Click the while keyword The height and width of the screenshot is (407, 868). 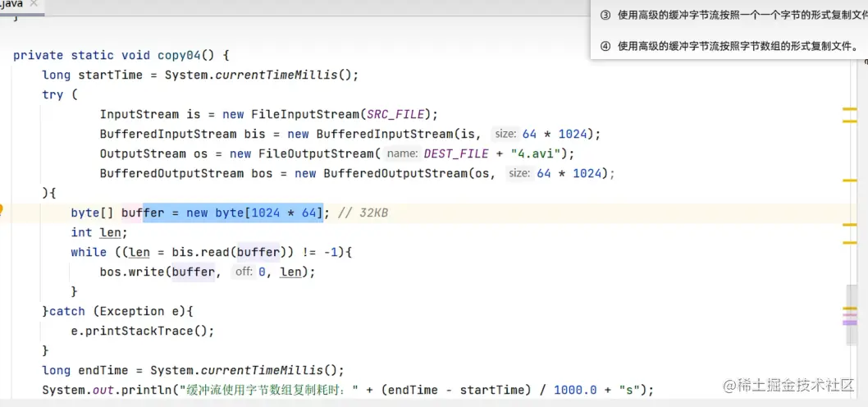pyautogui.click(x=89, y=252)
